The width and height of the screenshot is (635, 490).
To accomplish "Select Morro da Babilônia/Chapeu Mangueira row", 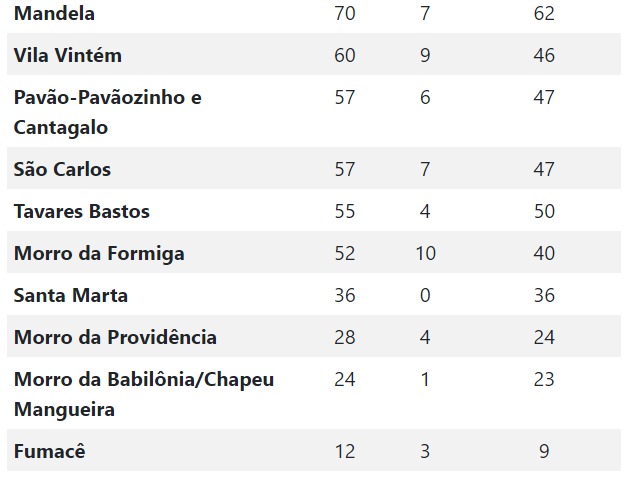I will tap(314, 394).
